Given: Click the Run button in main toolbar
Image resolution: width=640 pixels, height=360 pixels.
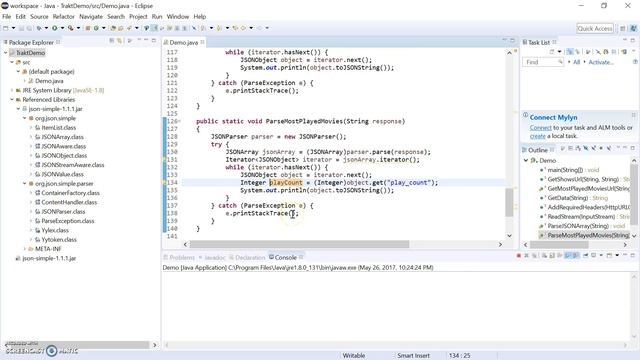Looking at the screenshot, I should (x=54, y=28).
